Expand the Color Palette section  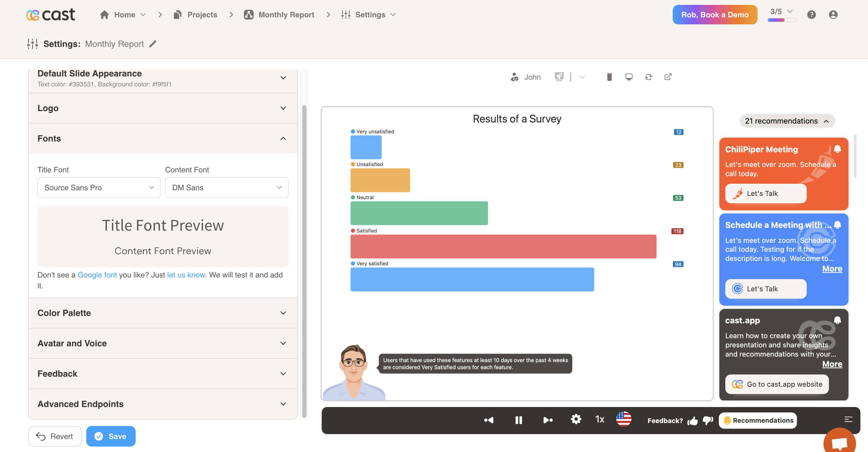[163, 313]
